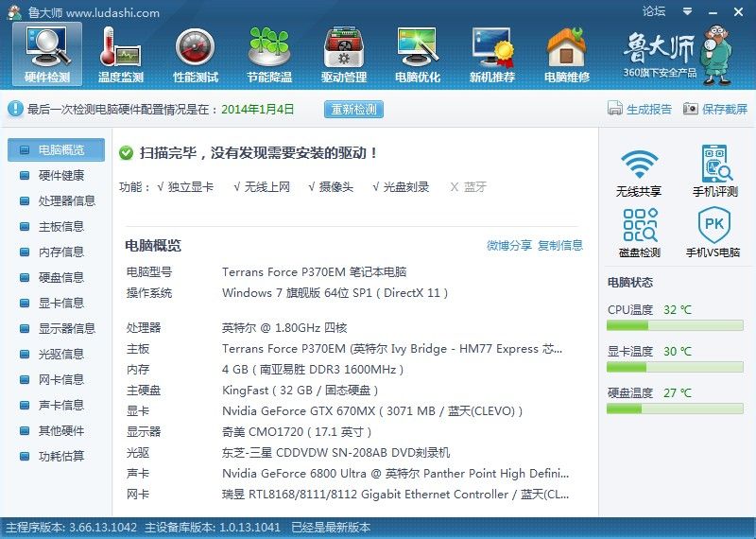This screenshot has height=539, width=756.
Task: Open the 温度监测 temperature monitor
Action: point(121,55)
